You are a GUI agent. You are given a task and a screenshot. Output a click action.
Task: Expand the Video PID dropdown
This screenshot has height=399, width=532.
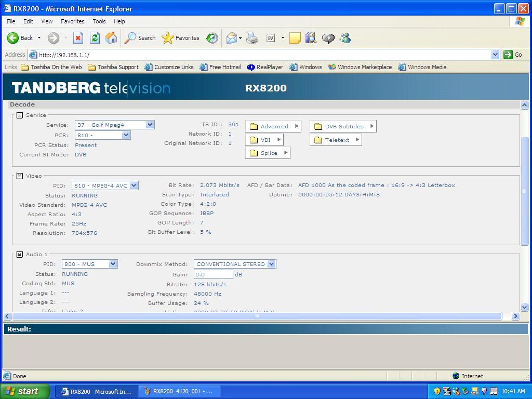click(x=134, y=185)
